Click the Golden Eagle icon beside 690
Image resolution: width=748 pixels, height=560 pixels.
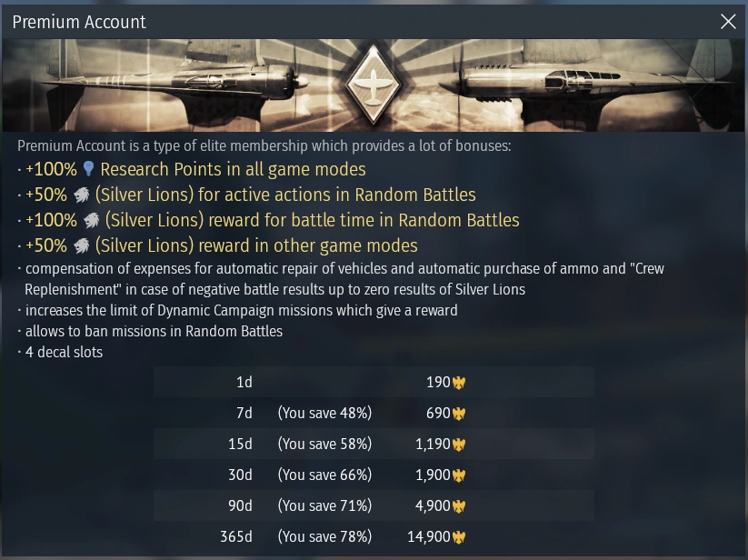coord(459,414)
